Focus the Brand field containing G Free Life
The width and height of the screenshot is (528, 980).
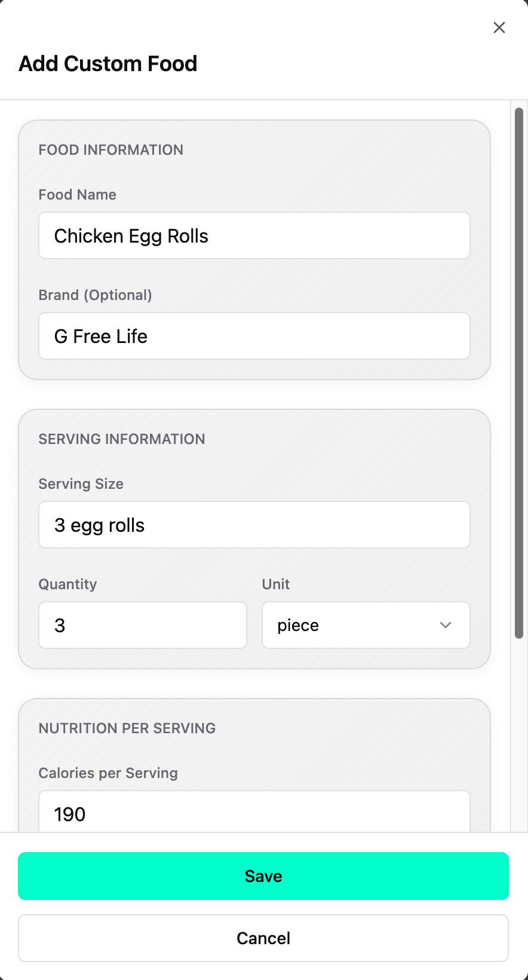click(254, 336)
